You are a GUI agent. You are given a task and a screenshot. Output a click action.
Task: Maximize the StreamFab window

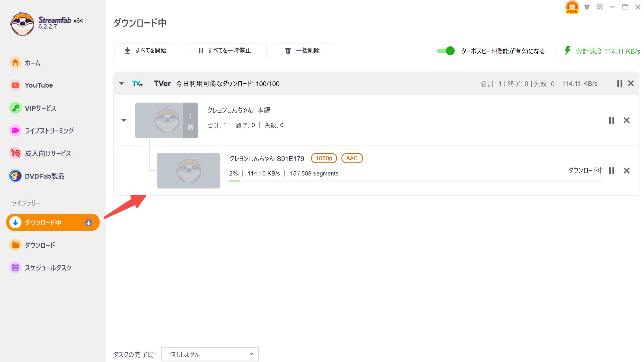tap(625, 7)
